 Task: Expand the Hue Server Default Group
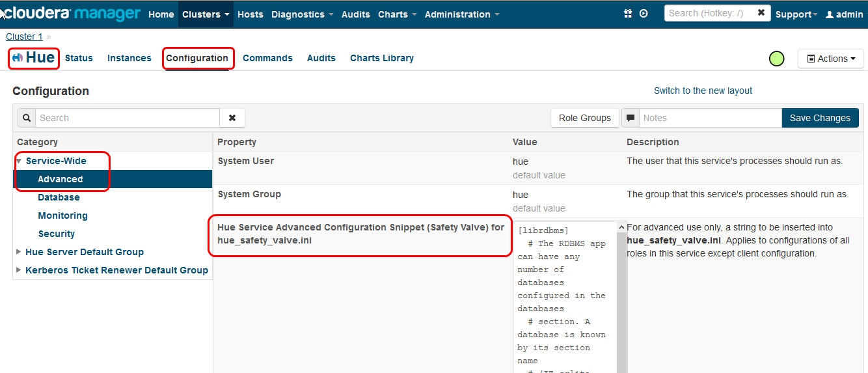point(19,252)
